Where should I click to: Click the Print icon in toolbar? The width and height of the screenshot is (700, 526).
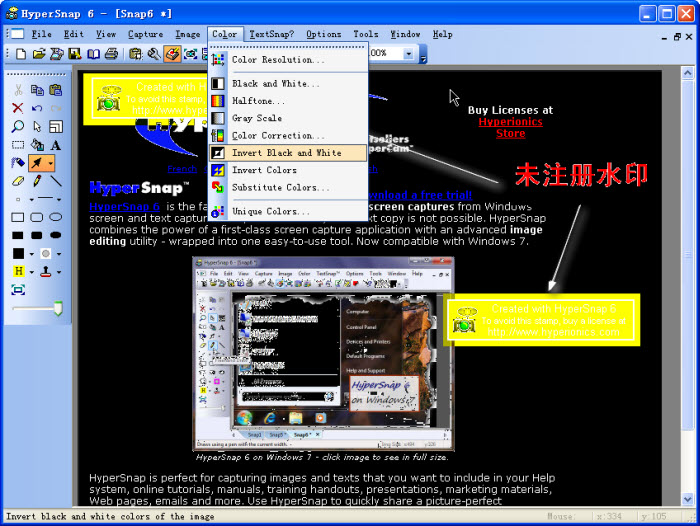[111, 54]
